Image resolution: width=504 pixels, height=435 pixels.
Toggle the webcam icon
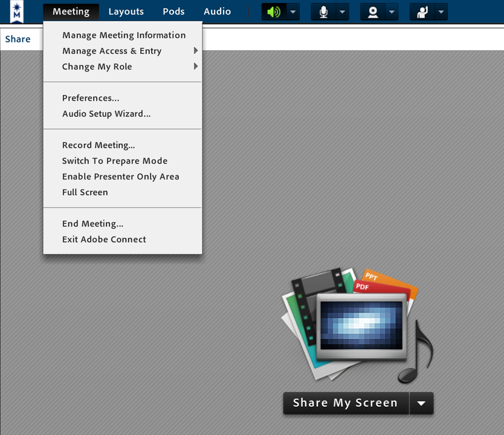(x=373, y=12)
